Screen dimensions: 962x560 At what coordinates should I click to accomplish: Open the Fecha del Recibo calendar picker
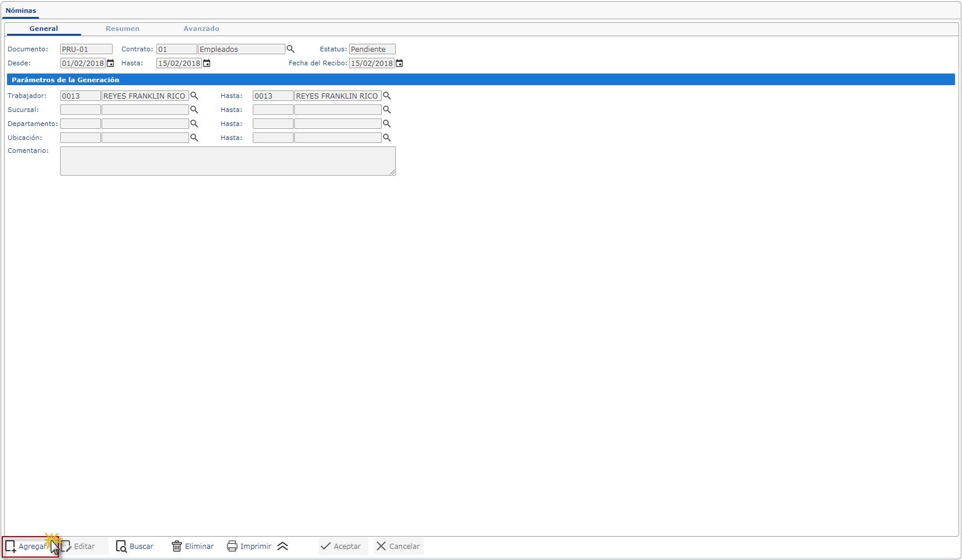399,64
